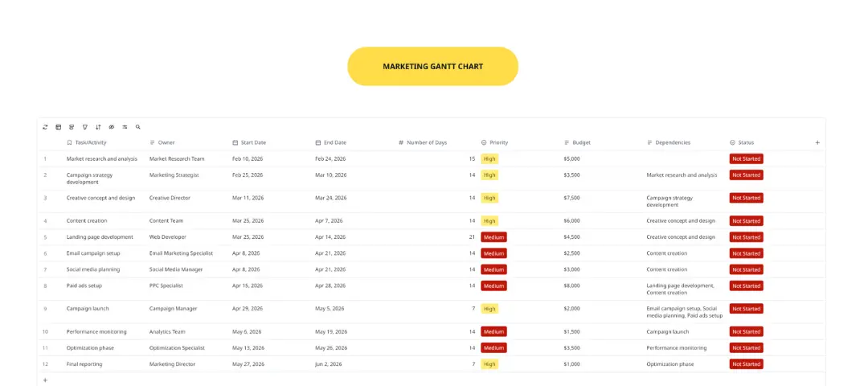Open the table search magnifier icon
Image resolution: width=868 pixels, height=386 pixels.
137,127
